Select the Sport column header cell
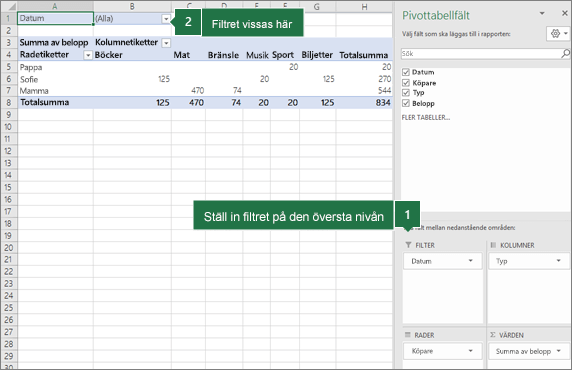The height and width of the screenshot is (370, 572). (x=285, y=55)
